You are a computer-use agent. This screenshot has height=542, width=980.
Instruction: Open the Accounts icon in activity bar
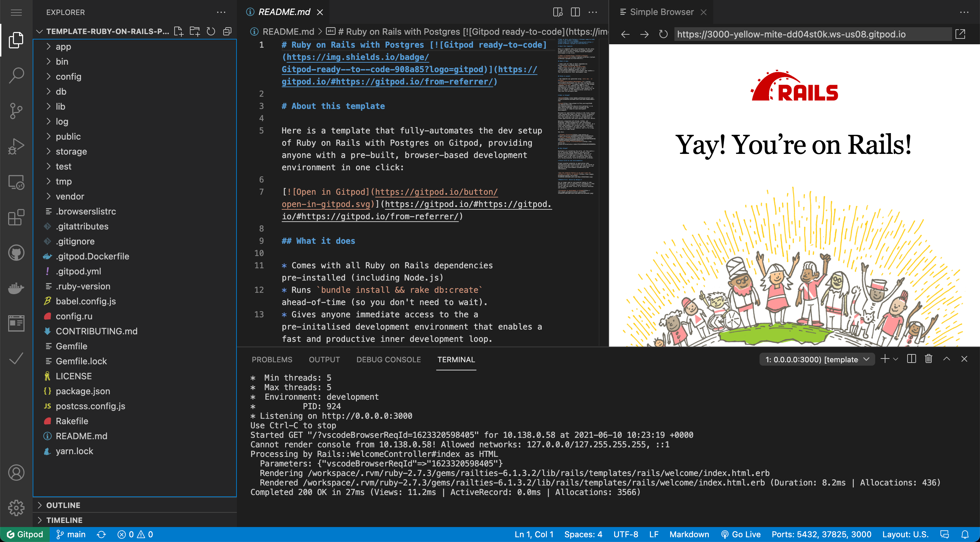(16, 472)
